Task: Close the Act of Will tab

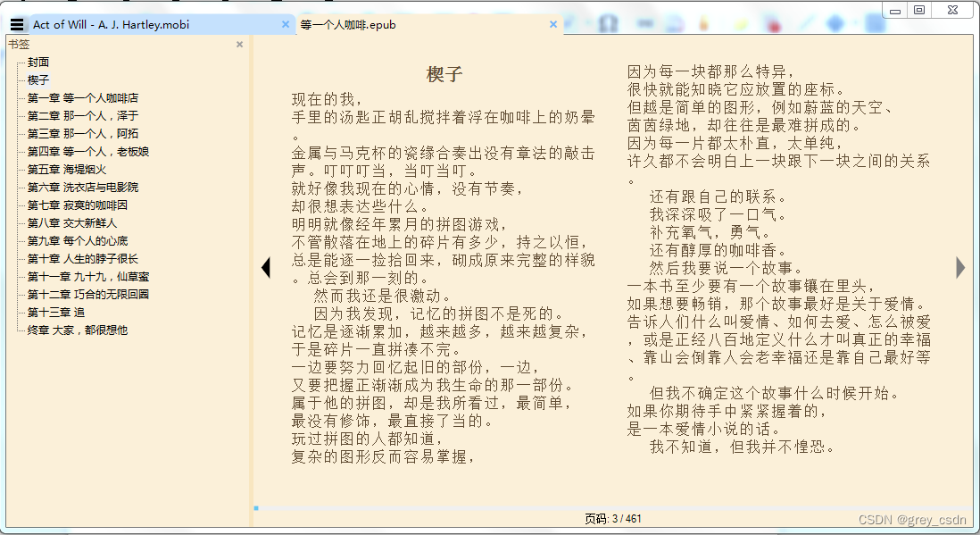Action: click(286, 24)
